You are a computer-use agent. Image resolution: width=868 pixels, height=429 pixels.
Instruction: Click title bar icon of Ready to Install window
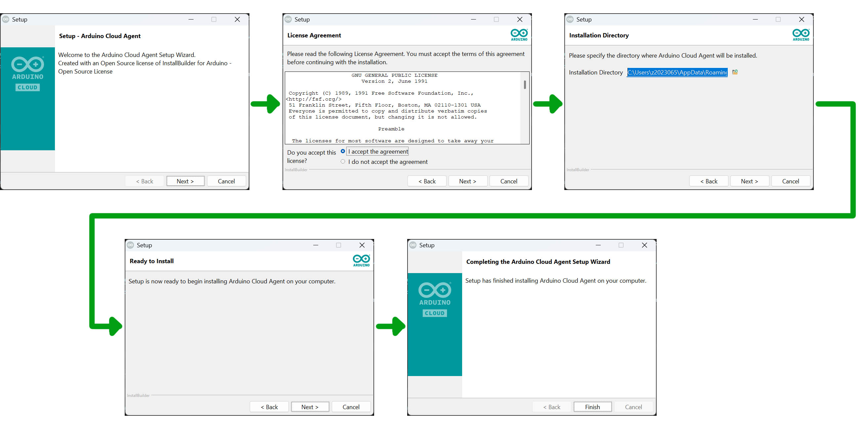(130, 245)
